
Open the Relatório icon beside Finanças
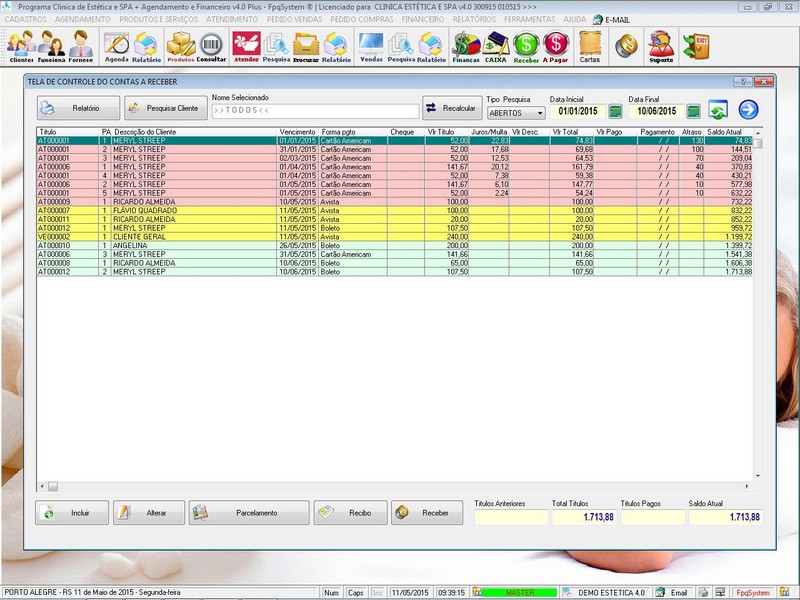tap(431, 47)
